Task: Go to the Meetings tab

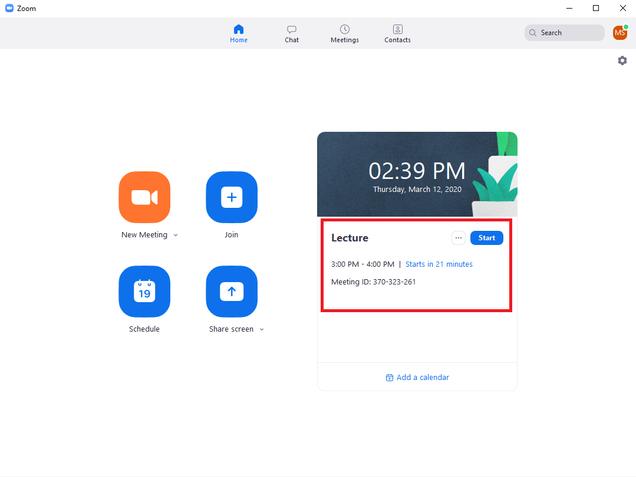Action: (345, 33)
